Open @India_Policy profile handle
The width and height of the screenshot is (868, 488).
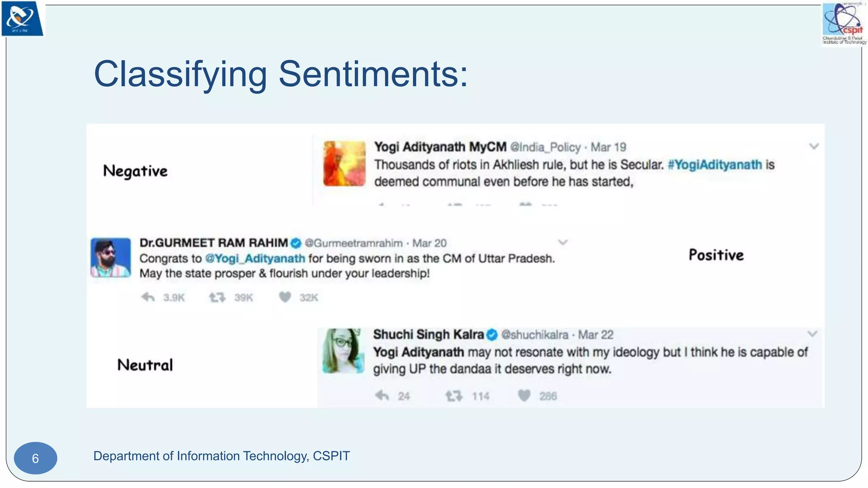[545, 147]
